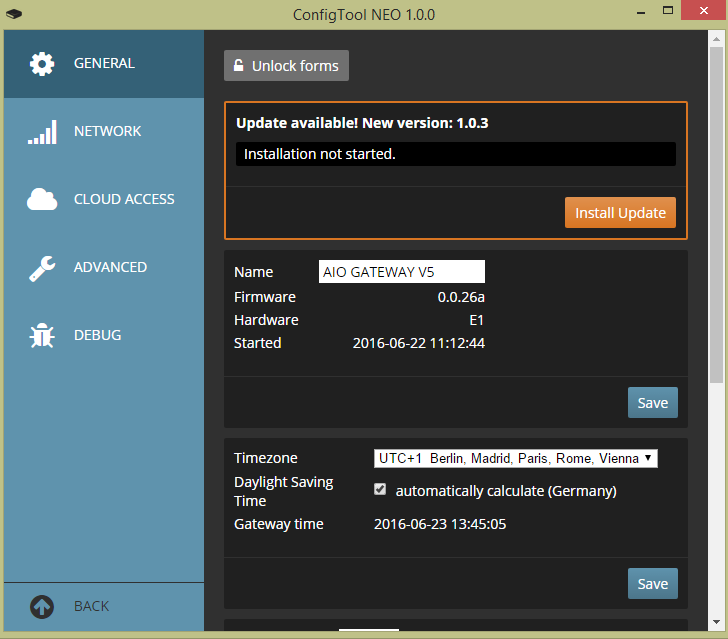Click the Name input field
The height and width of the screenshot is (639, 728).
[402, 272]
